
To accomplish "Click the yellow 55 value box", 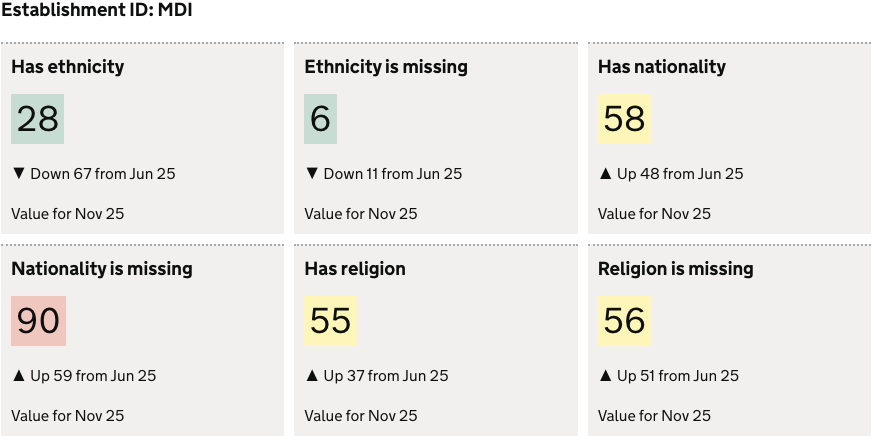I will [x=331, y=321].
